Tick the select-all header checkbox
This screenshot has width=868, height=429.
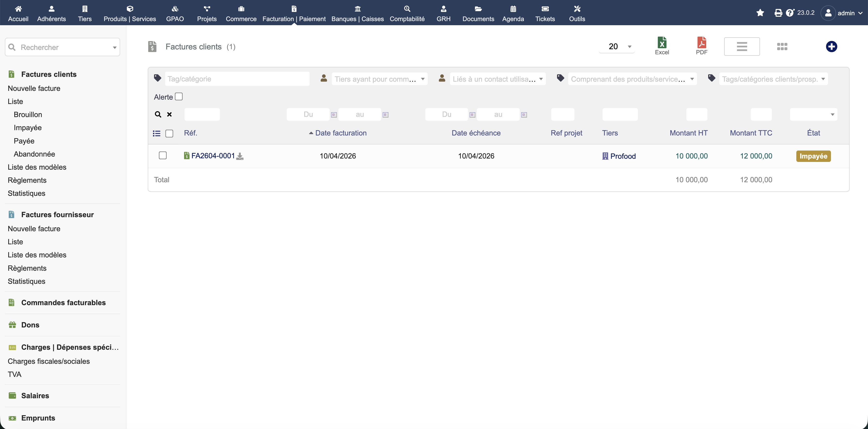[169, 134]
